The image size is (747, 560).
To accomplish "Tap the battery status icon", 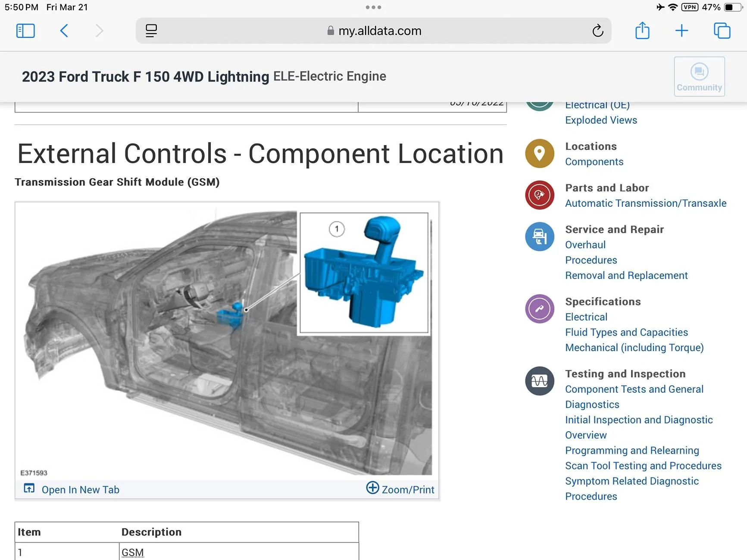I will (732, 7).
